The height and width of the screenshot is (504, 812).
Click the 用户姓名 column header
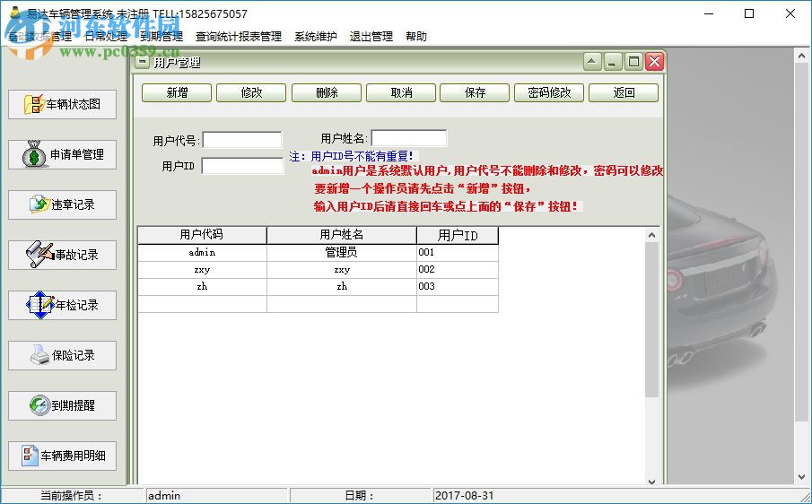(x=342, y=235)
